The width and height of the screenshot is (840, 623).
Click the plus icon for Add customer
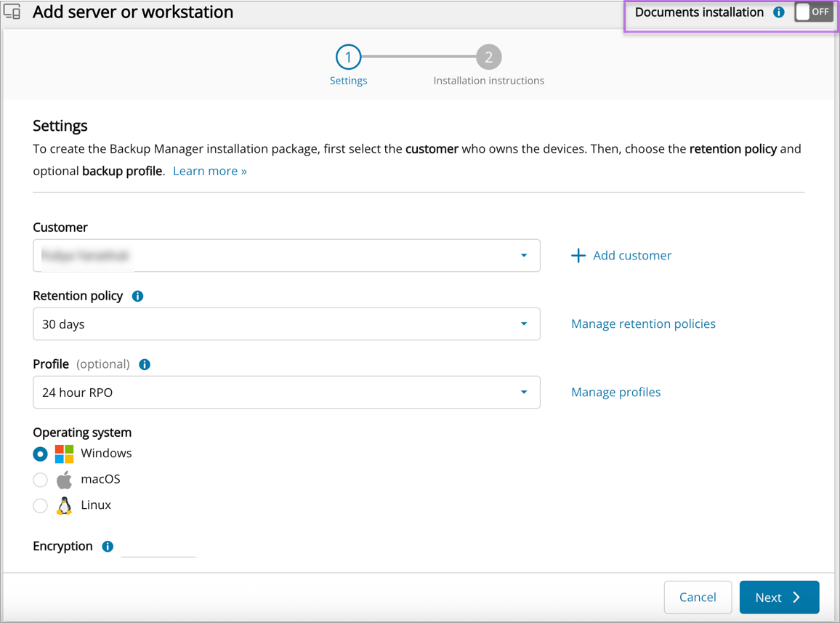point(578,255)
